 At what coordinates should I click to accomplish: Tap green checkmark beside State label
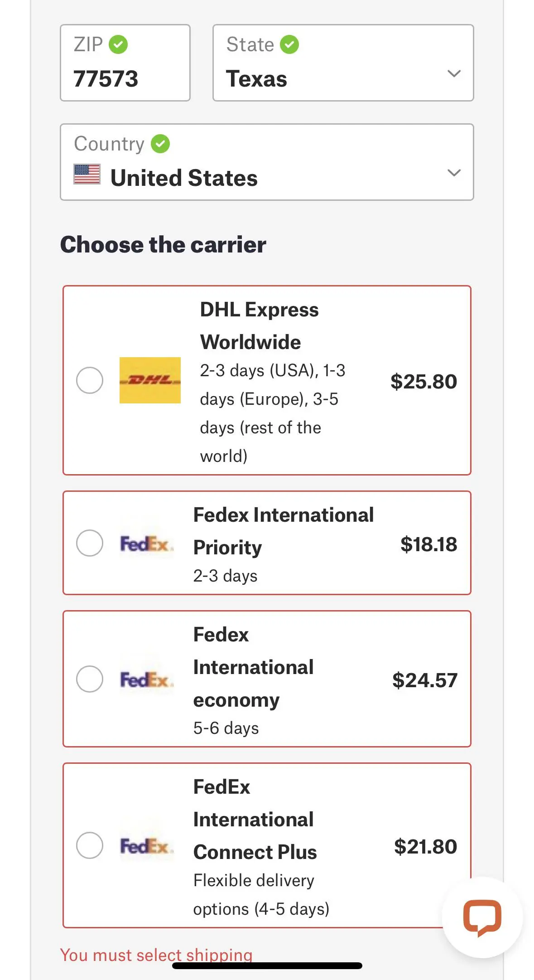pos(289,44)
